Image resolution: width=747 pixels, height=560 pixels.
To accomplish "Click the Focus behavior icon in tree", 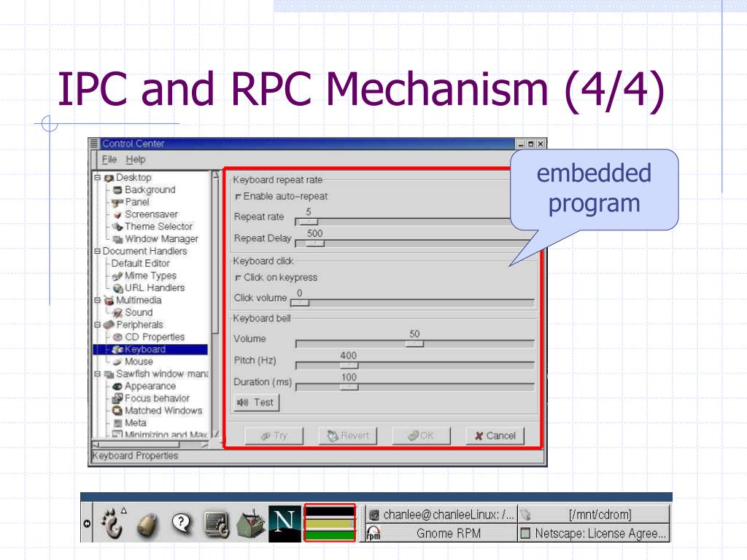I will pos(117,398).
